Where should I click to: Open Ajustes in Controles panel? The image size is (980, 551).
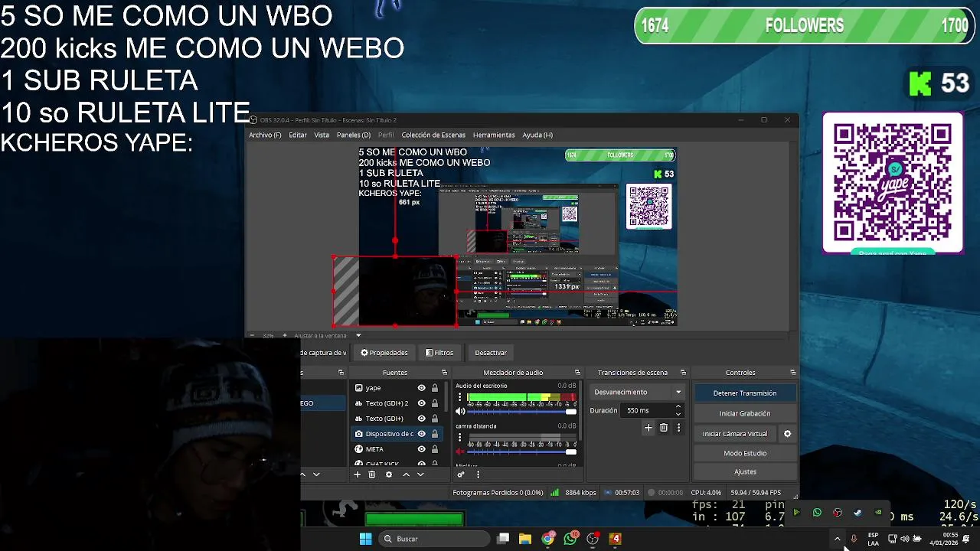tap(745, 472)
